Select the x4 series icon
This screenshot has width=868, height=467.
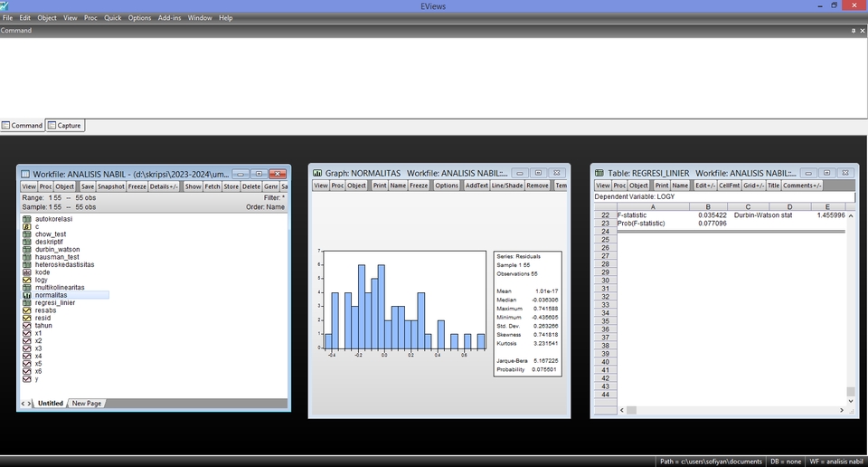26,357
